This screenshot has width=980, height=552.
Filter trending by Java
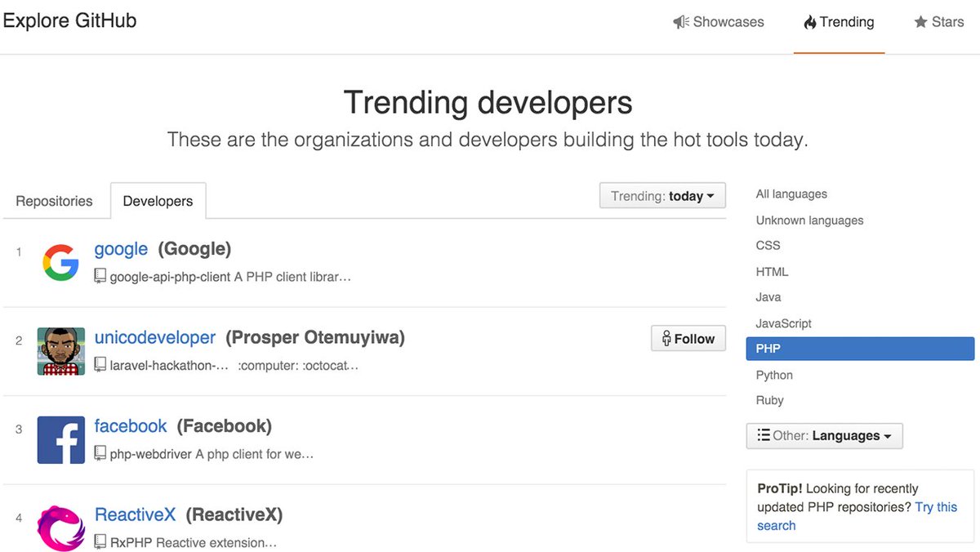pyautogui.click(x=768, y=297)
